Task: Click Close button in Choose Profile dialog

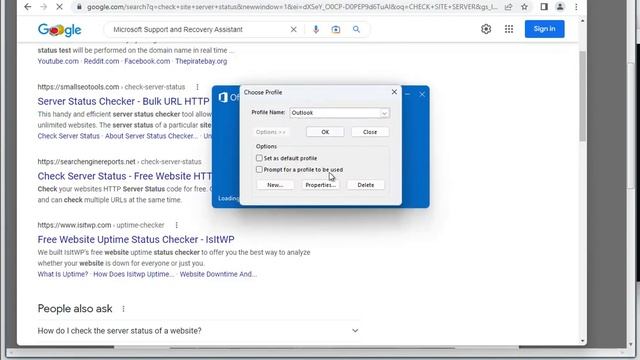Action: 370,132
